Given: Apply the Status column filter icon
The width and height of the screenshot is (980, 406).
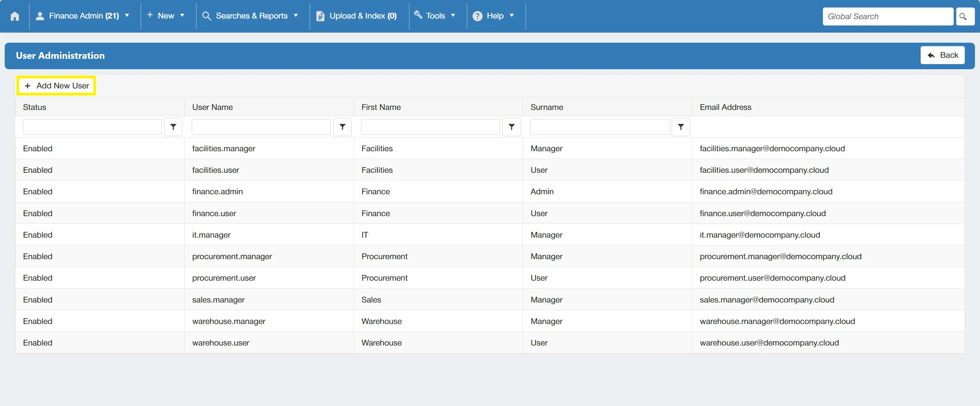Looking at the screenshot, I should pos(173,127).
